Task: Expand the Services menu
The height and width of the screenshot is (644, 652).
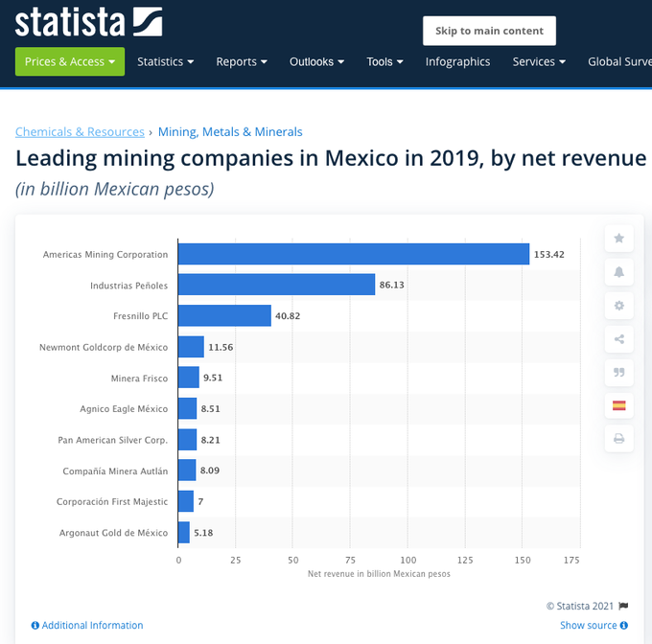Action: pyautogui.click(x=539, y=62)
